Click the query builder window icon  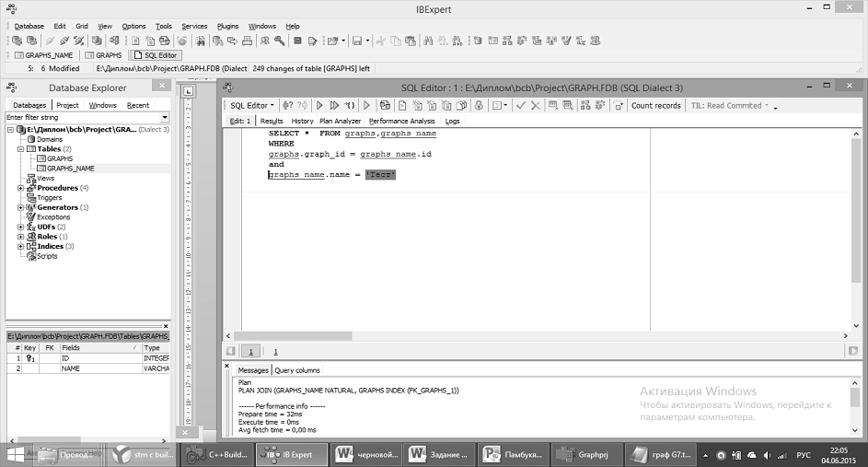coord(385,105)
